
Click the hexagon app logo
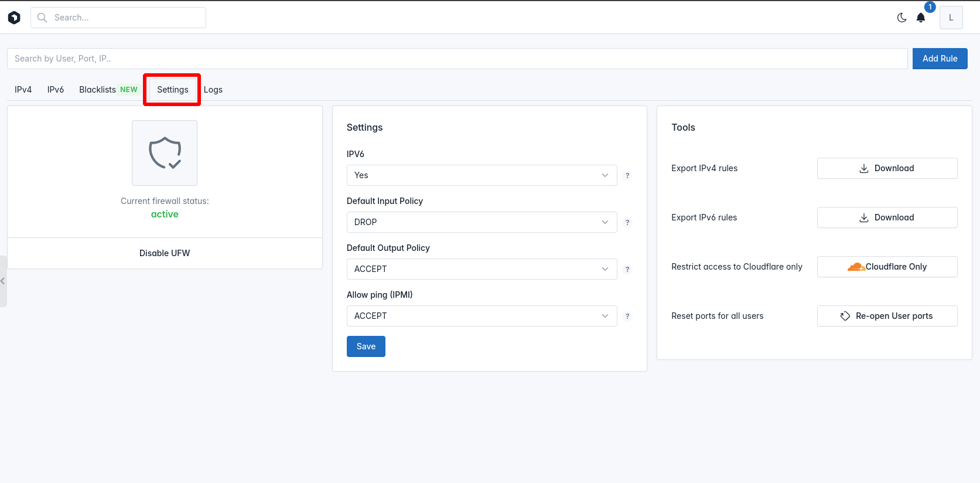pyautogui.click(x=14, y=18)
